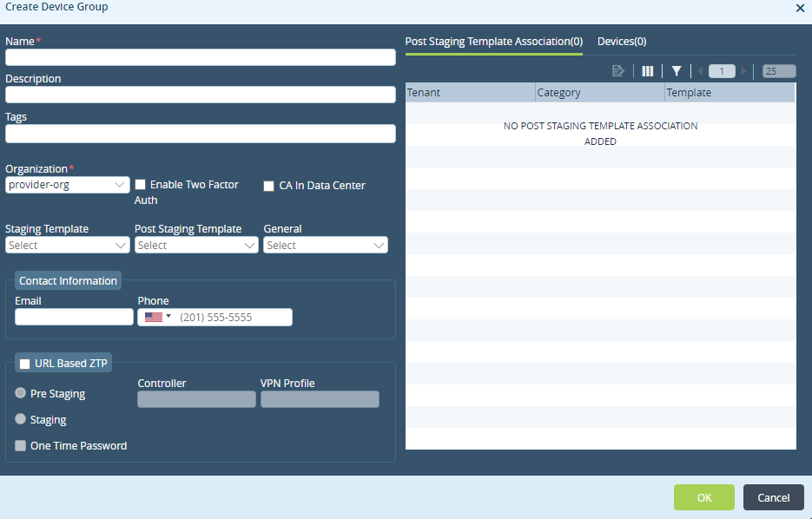Click the Name input field

tap(201, 58)
